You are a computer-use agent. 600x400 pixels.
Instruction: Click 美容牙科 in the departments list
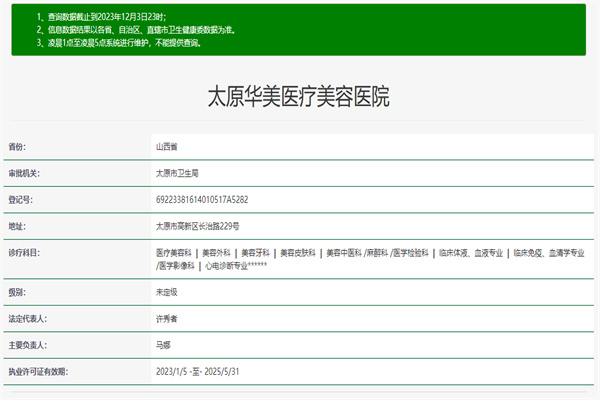pos(255,253)
